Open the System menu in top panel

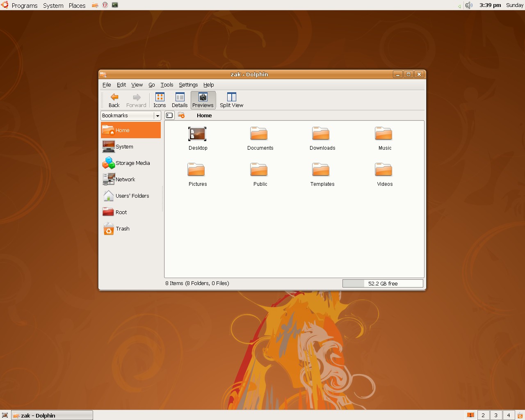pyautogui.click(x=53, y=5)
